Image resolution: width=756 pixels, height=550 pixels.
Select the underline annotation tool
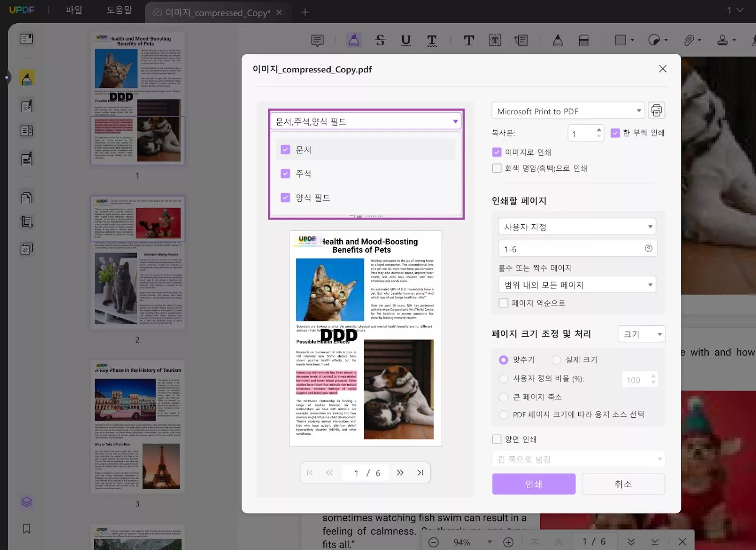click(x=405, y=41)
